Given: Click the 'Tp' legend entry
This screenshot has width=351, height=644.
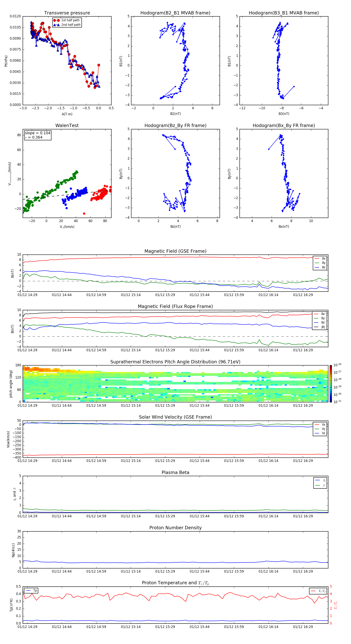Looking at the screenshot, I should (x=31, y=591).
